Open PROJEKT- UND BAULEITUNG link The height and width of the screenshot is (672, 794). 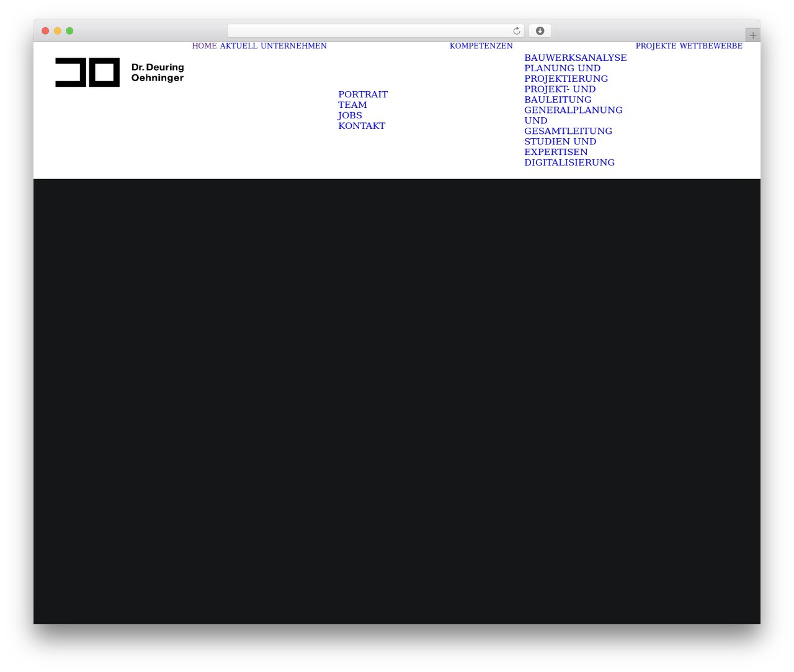560,94
